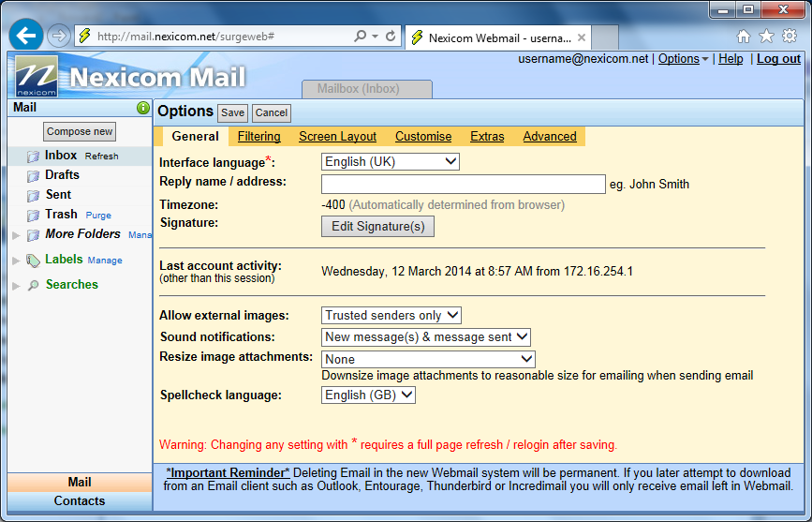Screen dimensions: 812x522
Task: Click Edit Signature(s) button
Action: pos(377,227)
